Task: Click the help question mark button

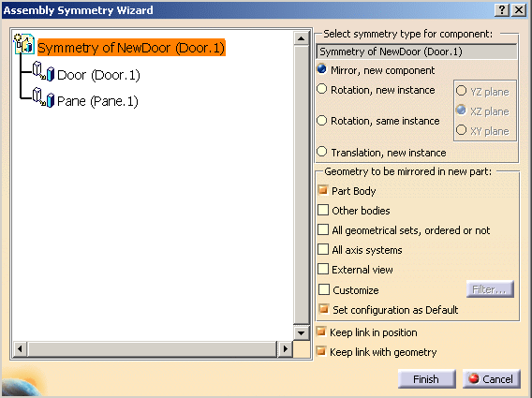Action: [x=501, y=10]
